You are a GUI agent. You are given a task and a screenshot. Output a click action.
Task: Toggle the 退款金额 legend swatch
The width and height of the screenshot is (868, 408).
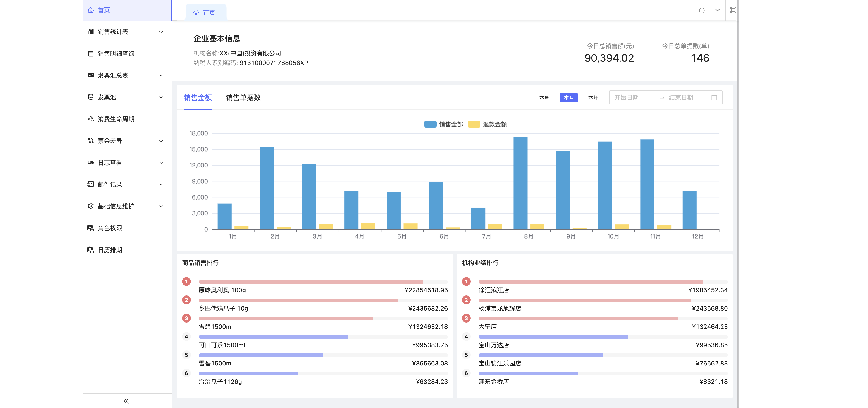pos(474,124)
